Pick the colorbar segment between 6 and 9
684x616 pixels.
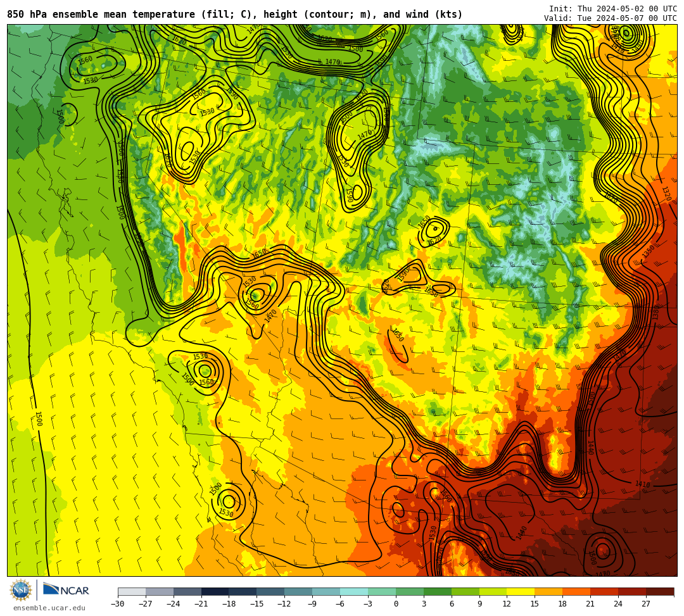click(465, 591)
